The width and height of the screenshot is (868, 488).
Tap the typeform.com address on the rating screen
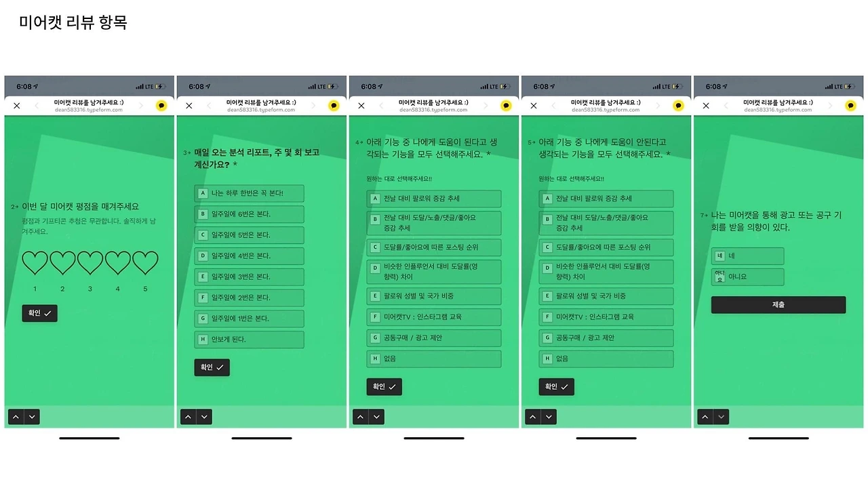pyautogui.click(x=89, y=110)
